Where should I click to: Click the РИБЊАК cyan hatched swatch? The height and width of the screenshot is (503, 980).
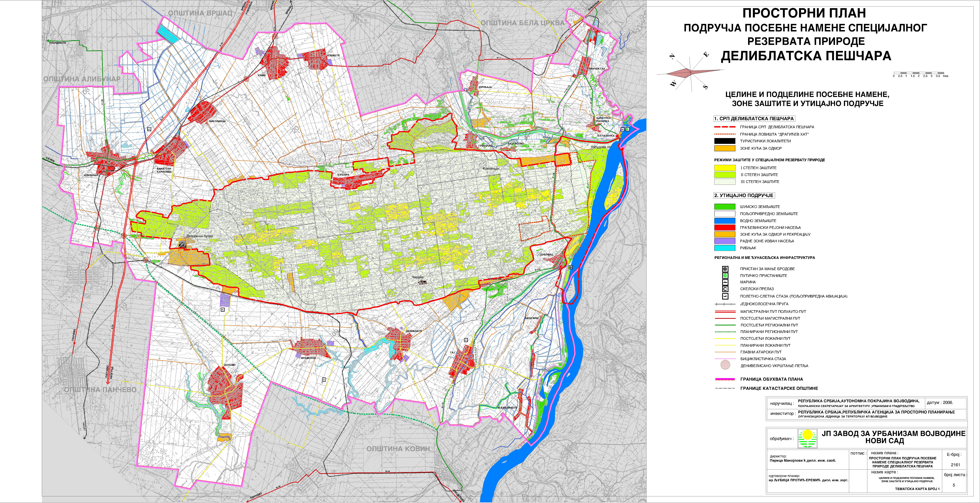[725, 248]
